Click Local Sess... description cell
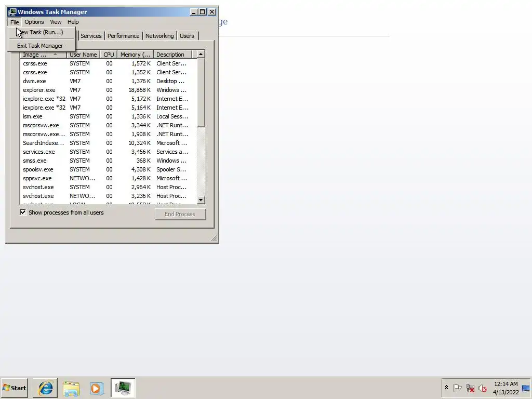Screen dimensions: 532x399 tap(172, 116)
